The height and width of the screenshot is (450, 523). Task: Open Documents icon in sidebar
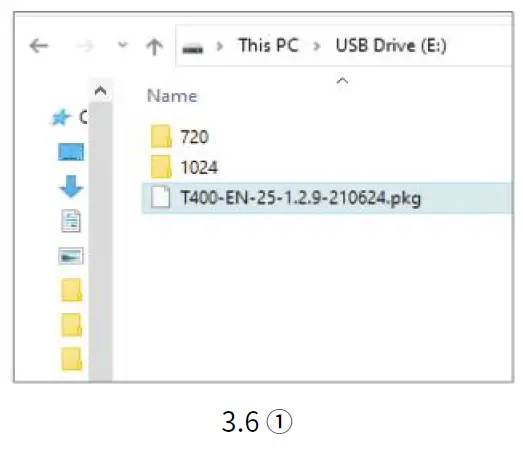point(71,221)
